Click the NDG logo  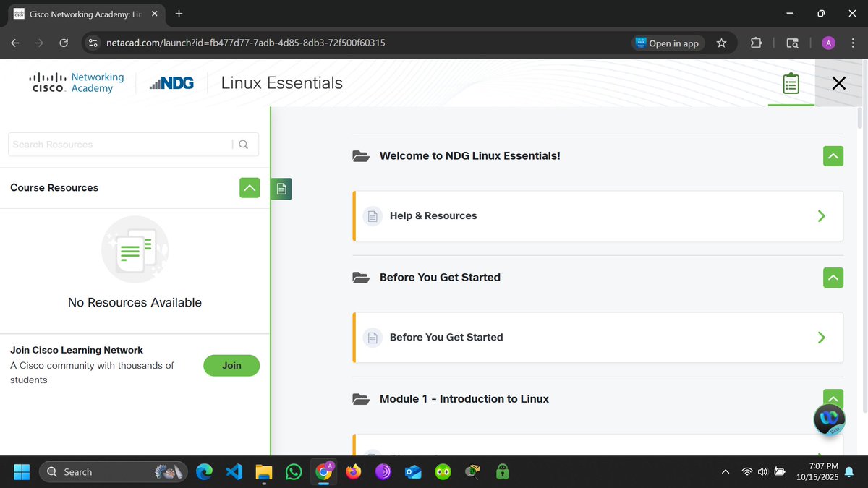click(x=171, y=83)
